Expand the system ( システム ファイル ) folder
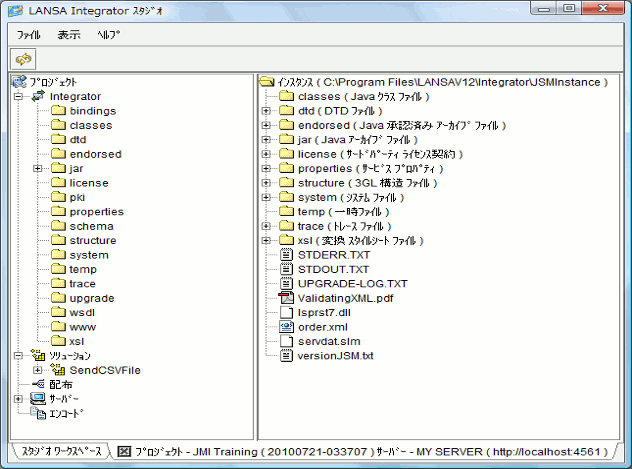This screenshot has width=632, height=469. [266, 197]
